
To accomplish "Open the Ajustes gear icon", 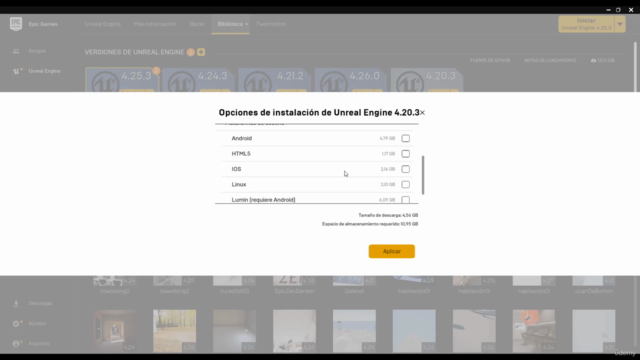I will (x=16, y=323).
